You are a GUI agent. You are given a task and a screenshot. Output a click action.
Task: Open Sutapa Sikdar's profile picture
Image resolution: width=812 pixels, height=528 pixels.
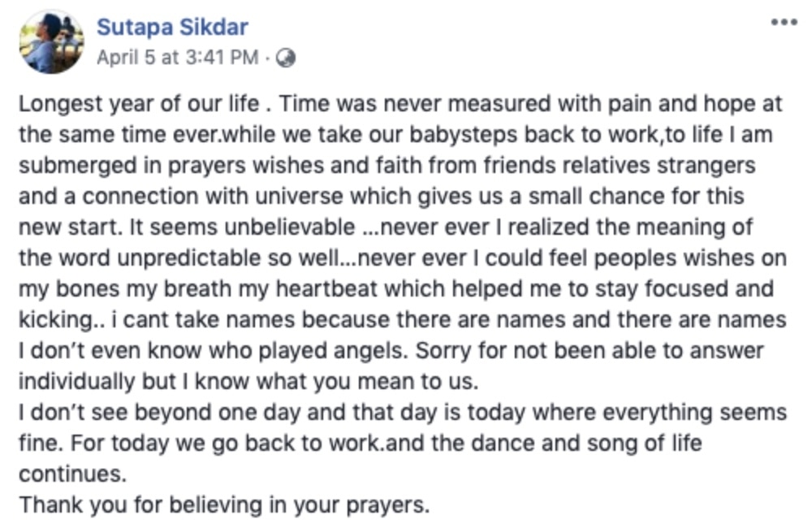point(51,42)
